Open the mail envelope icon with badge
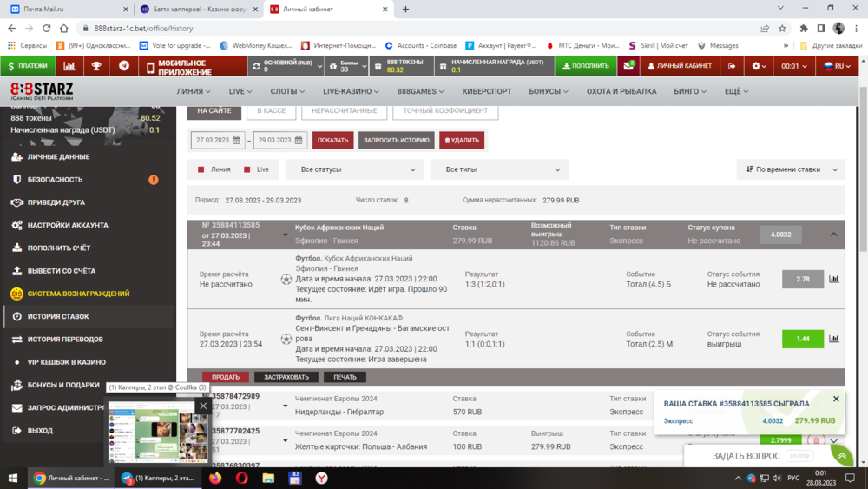The image size is (868, 489). point(628,66)
